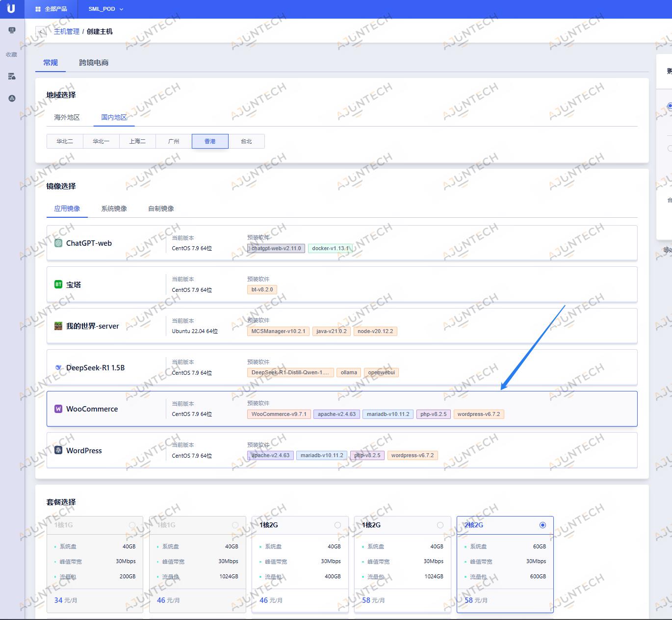Open the 全部产品 grid menu icon
Image resolution: width=672 pixels, height=620 pixels.
point(38,9)
